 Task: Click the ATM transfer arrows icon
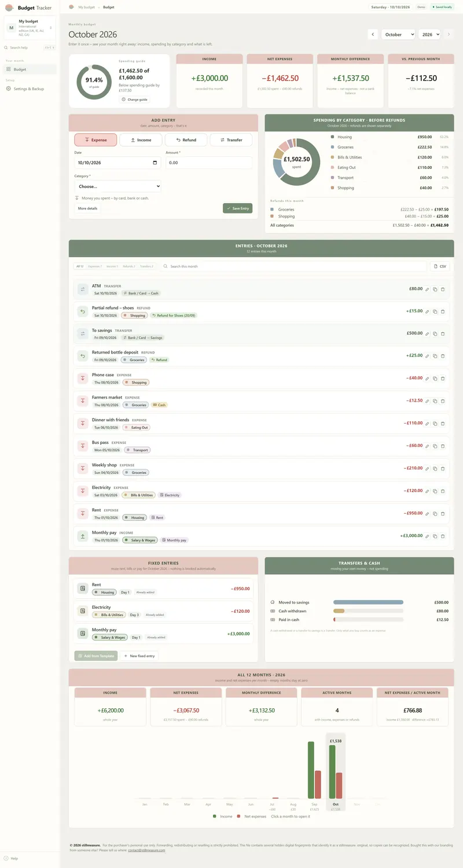[x=82, y=289]
